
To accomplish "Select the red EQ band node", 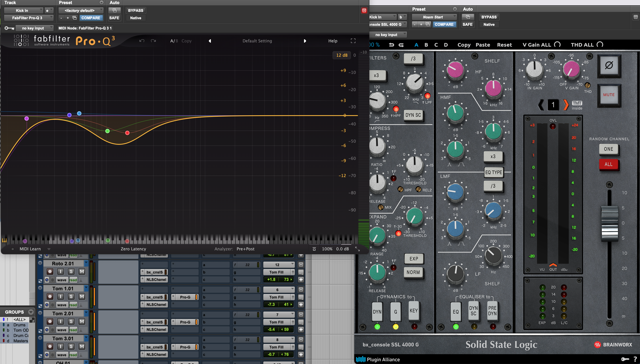I will point(127,133).
